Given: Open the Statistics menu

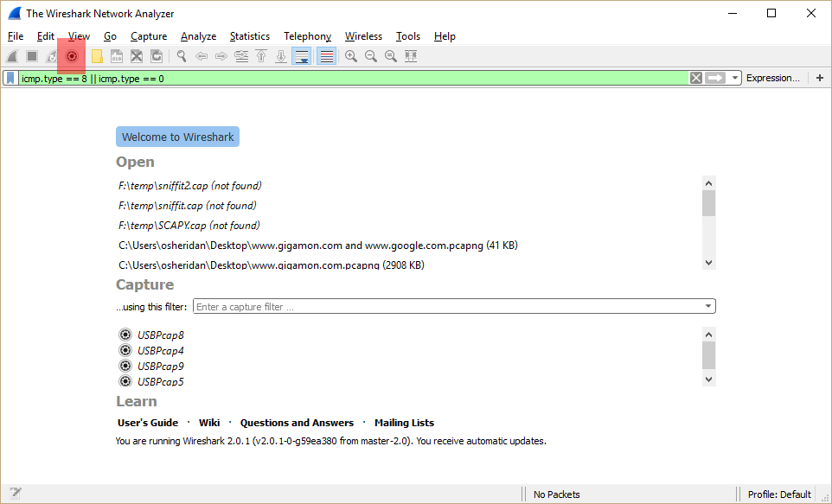Looking at the screenshot, I should pyautogui.click(x=249, y=36).
